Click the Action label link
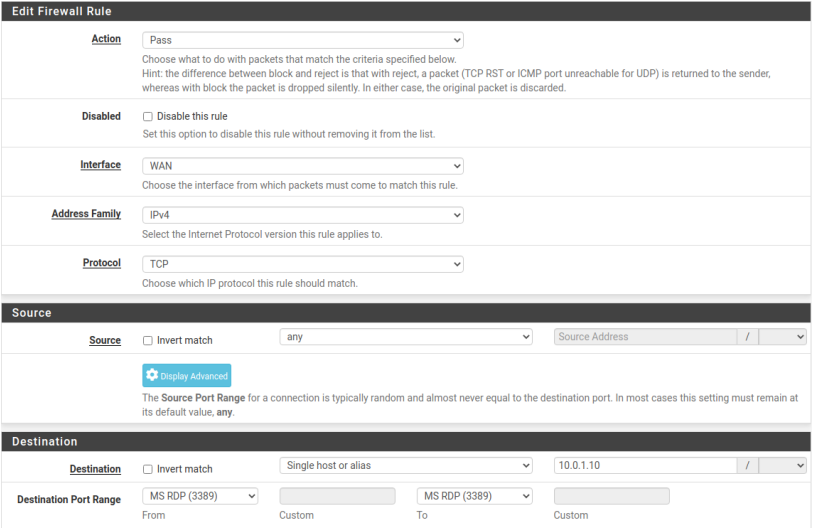Screen dimensions: 814x530 106,39
